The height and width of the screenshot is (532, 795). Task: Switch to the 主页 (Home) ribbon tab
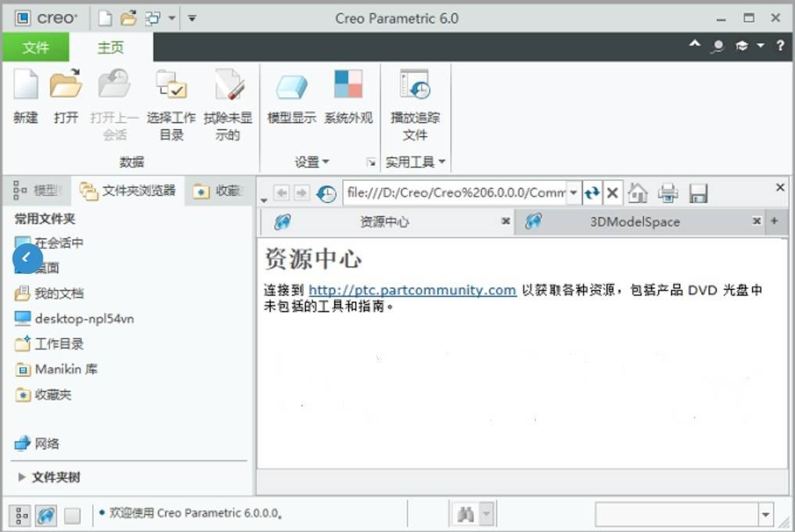pyautogui.click(x=110, y=47)
